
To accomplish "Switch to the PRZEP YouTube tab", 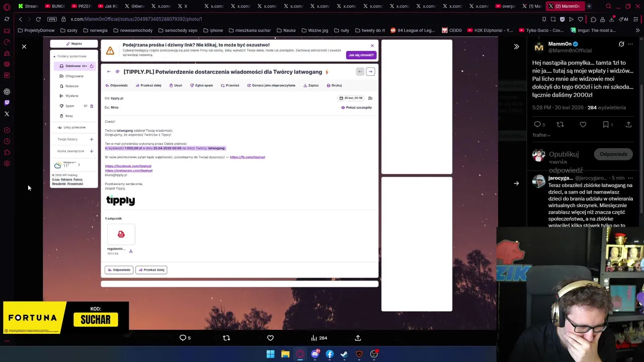I will click(81, 6).
